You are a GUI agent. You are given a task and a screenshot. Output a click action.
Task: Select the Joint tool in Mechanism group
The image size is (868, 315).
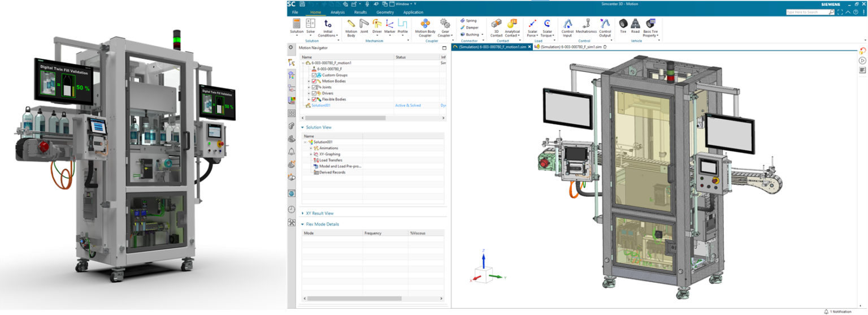tap(364, 24)
